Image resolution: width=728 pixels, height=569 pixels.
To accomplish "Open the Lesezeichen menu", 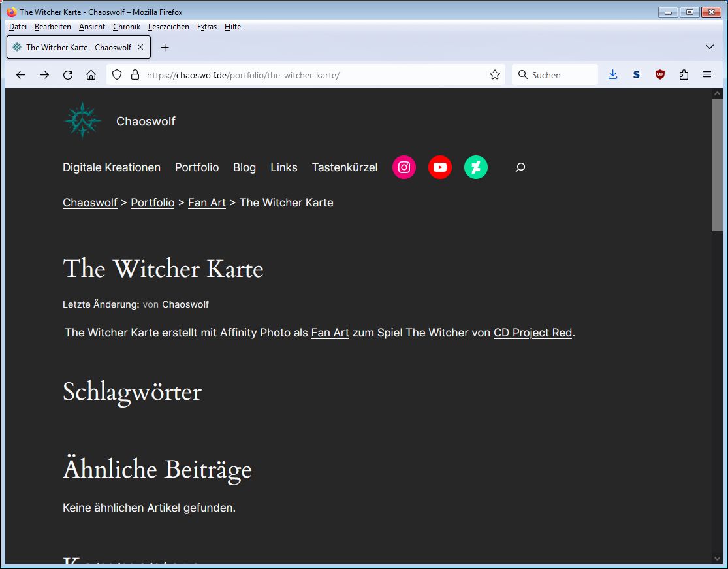I will point(168,27).
